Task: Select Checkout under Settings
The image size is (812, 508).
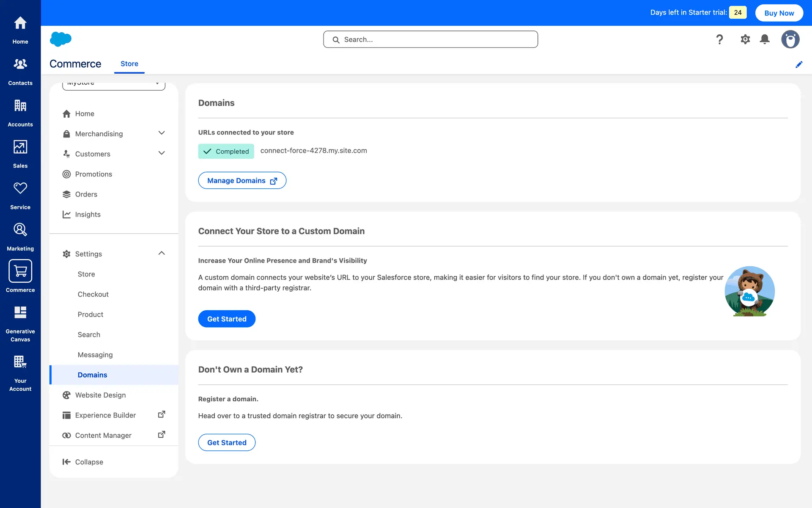Action: pos(93,294)
